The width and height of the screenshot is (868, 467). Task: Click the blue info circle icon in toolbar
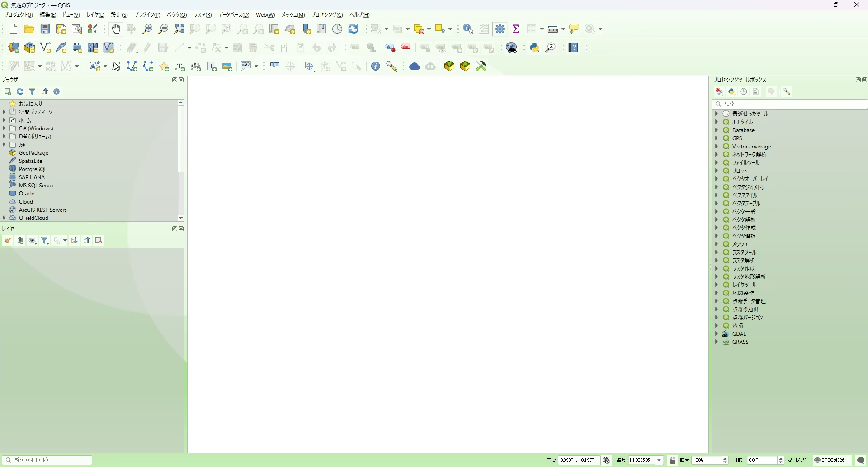coord(376,67)
